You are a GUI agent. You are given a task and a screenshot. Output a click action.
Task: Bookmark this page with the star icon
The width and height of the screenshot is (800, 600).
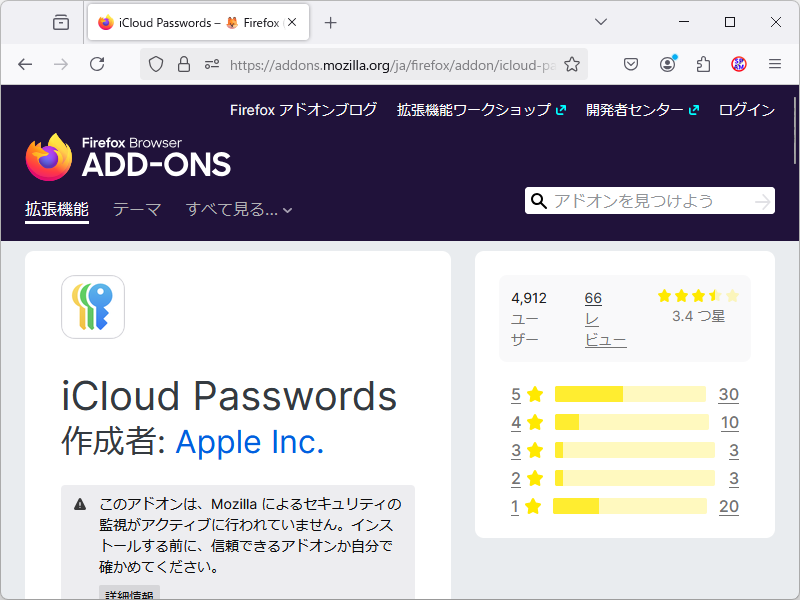coord(570,63)
